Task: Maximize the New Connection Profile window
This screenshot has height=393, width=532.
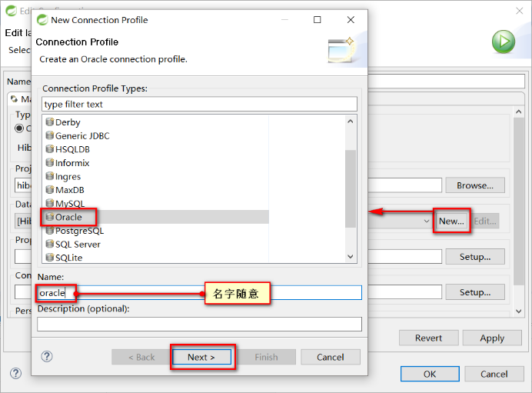Action: [x=318, y=20]
